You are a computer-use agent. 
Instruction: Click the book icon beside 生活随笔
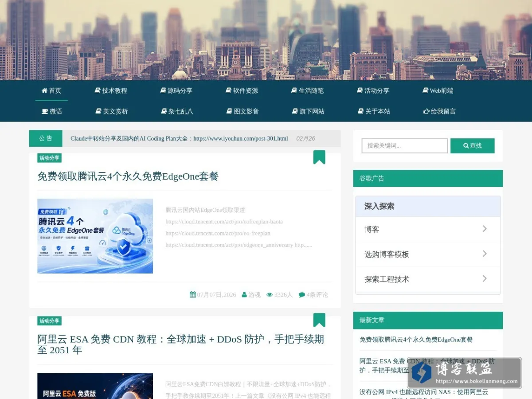pyautogui.click(x=294, y=90)
